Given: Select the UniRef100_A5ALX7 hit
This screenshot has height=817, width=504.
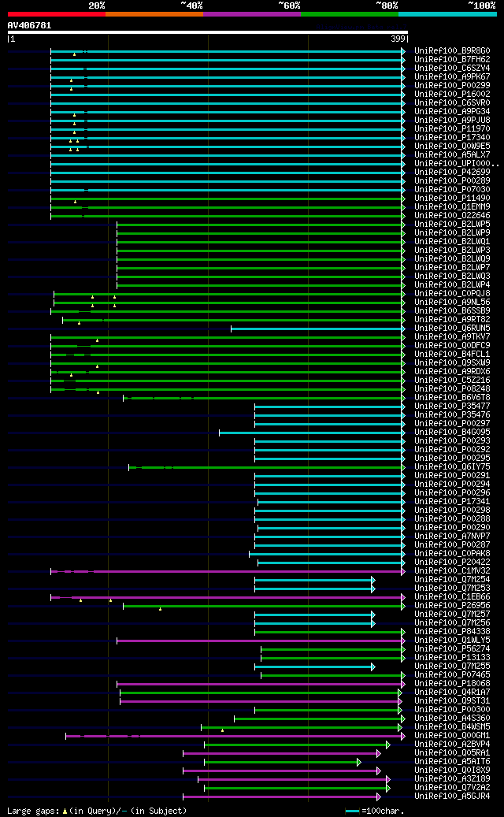Looking at the screenshot, I should click(452, 154).
